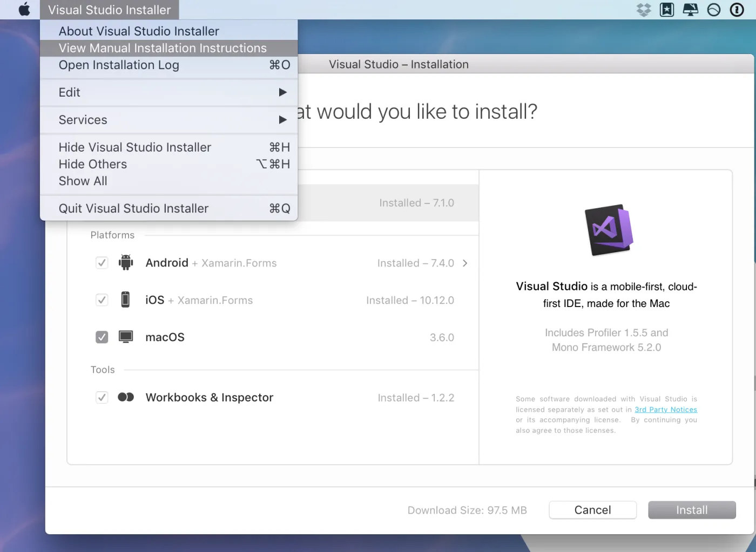
Task: Select About Visual Studio Installer
Action: [x=169, y=31]
